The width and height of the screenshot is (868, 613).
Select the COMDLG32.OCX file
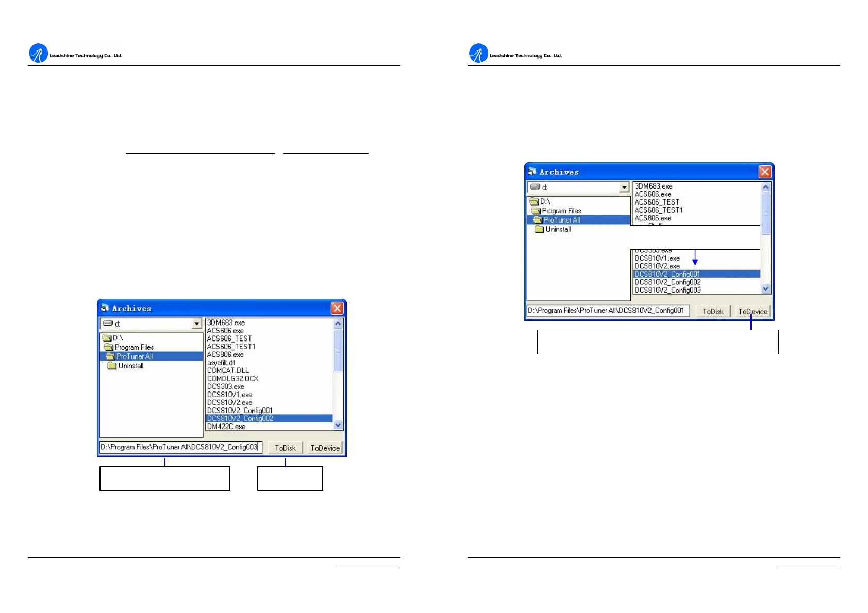tap(232, 379)
